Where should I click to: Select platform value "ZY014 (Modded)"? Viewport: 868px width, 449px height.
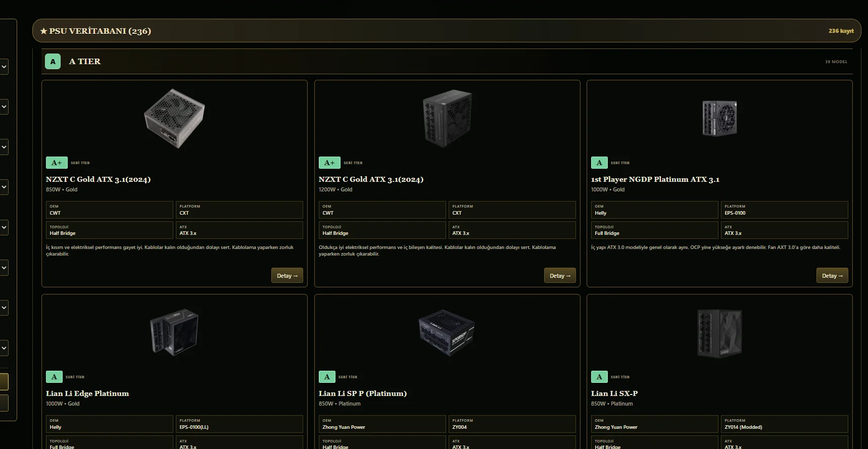743,427
